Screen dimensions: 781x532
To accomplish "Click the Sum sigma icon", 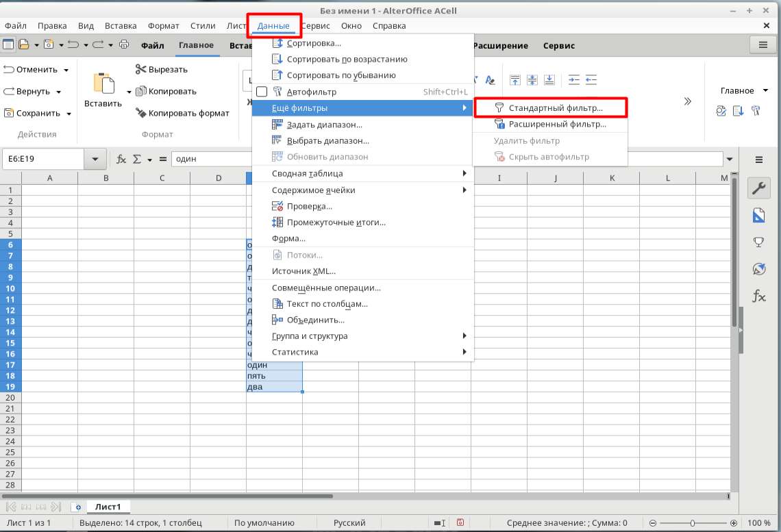I will (x=137, y=159).
